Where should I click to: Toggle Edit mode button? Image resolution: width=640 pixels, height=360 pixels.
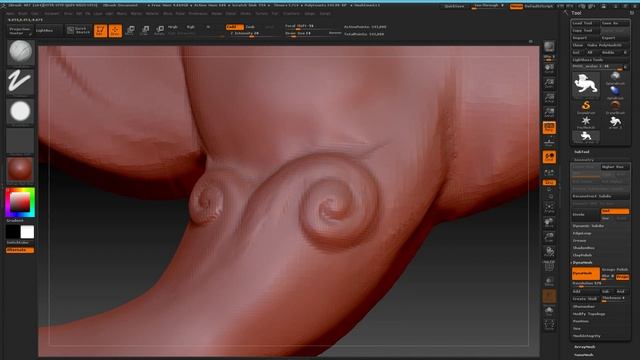(x=100, y=30)
